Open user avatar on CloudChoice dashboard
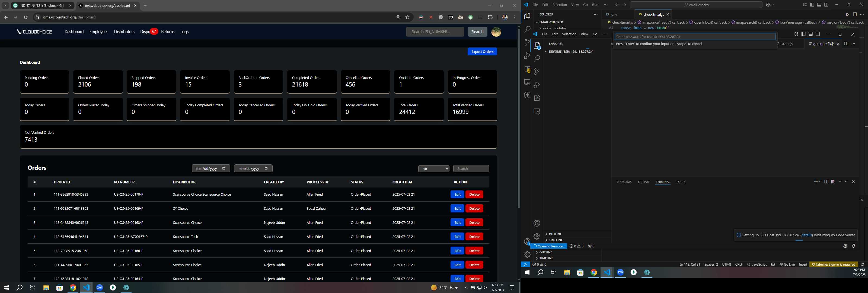 click(496, 32)
